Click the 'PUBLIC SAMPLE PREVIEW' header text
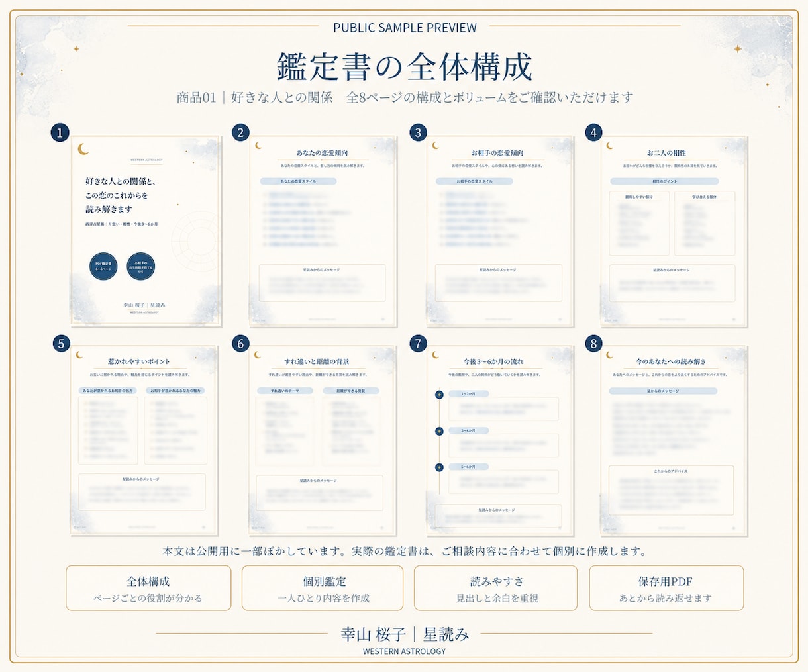Screen dimensions: 808x672 coord(405,28)
